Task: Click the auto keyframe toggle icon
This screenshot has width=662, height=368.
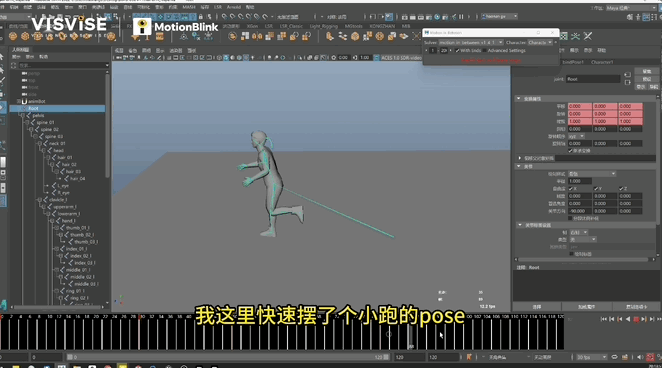Action: pos(650,357)
